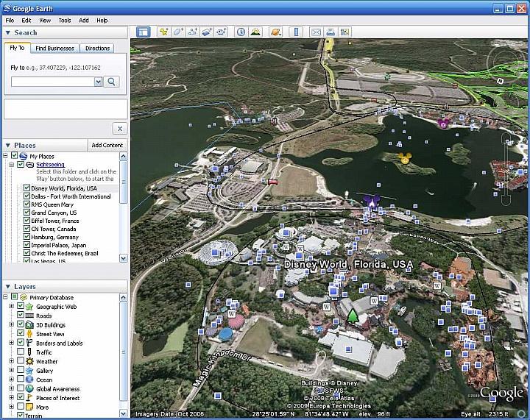Click the yellow Mickey icon on the island
Image resolution: width=530 pixels, height=420 pixels.
[x=405, y=158]
